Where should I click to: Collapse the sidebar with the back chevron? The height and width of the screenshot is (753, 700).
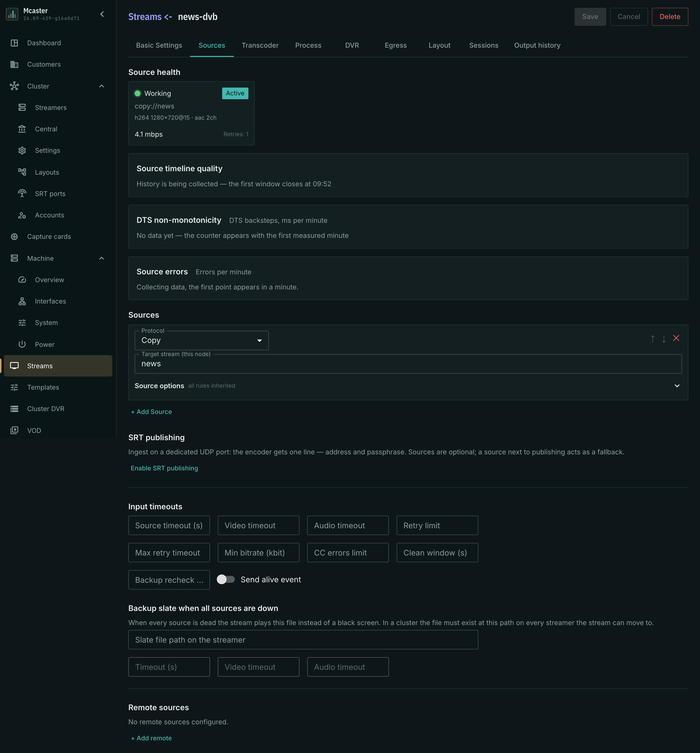pyautogui.click(x=102, y=14)
